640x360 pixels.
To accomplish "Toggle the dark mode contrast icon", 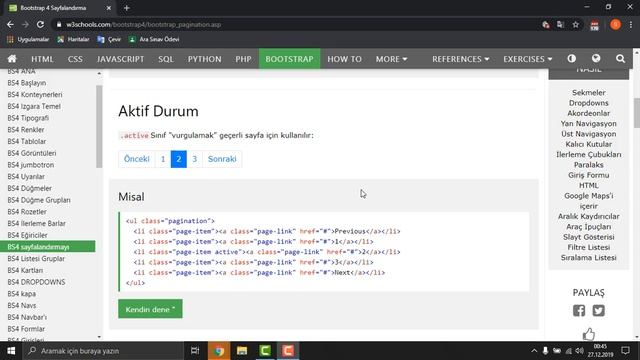I will tap(571, 59).
